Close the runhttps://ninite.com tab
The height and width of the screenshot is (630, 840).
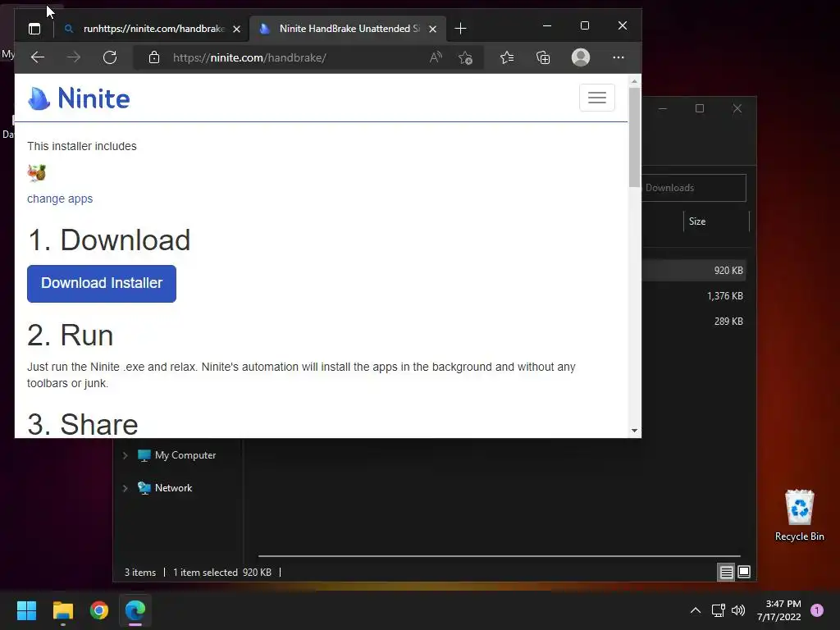(x=237, y=29)
